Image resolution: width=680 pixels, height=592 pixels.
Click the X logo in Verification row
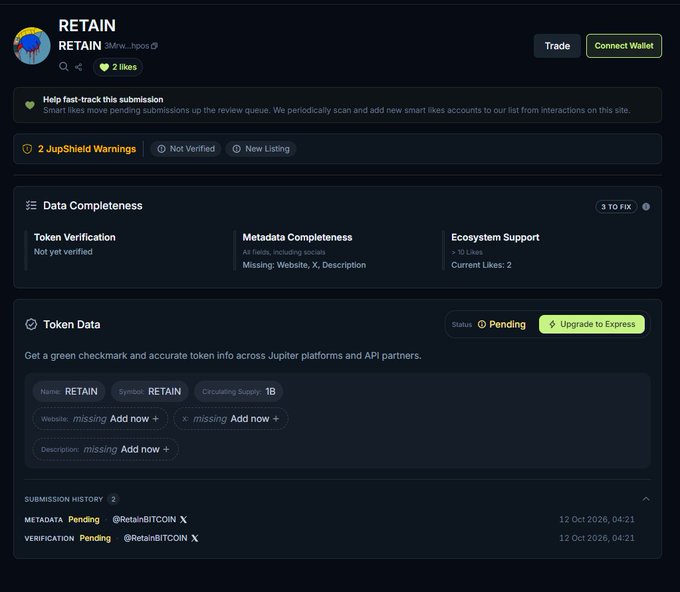(x=195, y=538)
